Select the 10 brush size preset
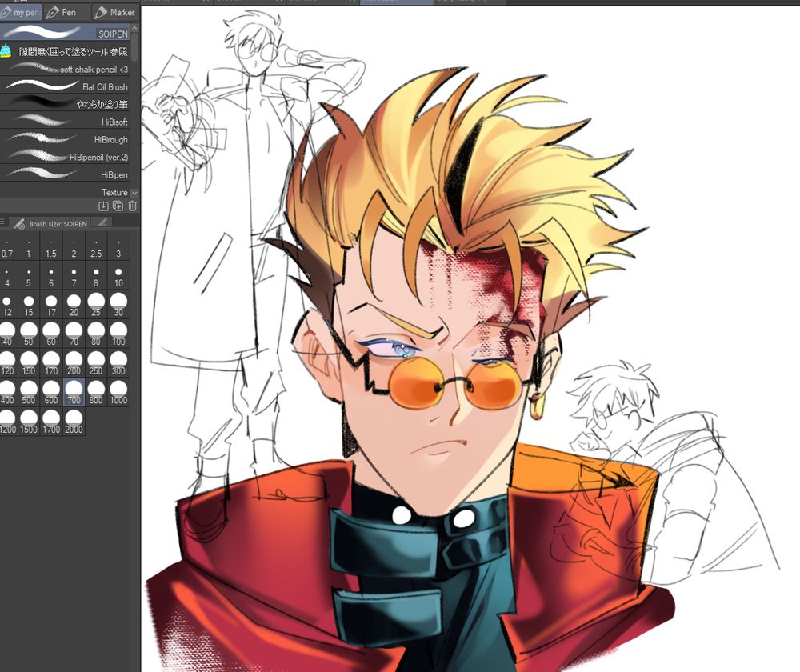The width and height of the screenshot is (800, 672). pyautogui.click(x=118, y=275)
